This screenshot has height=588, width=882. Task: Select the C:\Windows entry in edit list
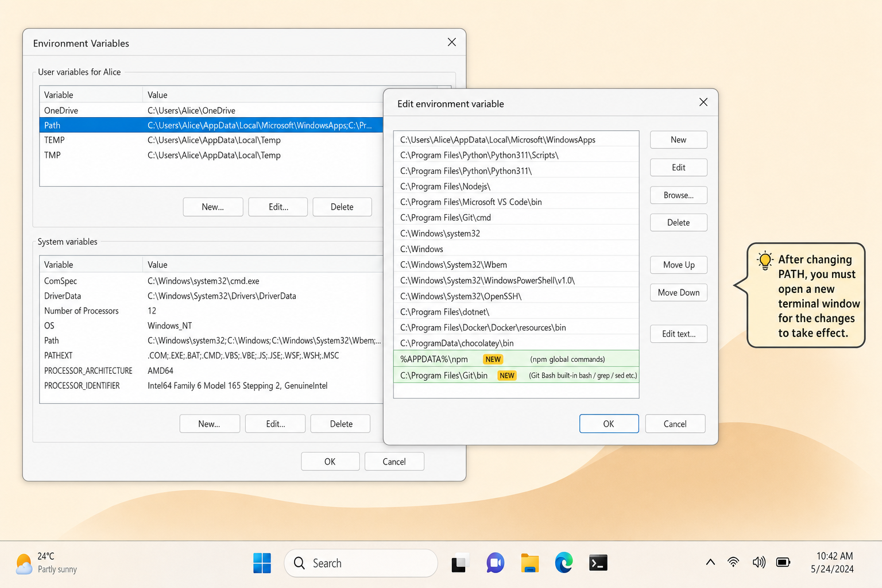click(x=516, y=249)
